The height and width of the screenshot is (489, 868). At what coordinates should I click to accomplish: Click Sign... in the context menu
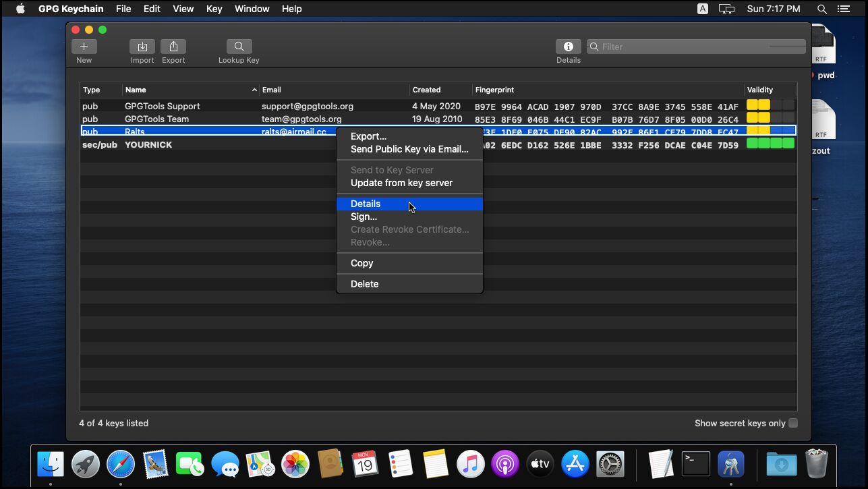pos(364,217)
